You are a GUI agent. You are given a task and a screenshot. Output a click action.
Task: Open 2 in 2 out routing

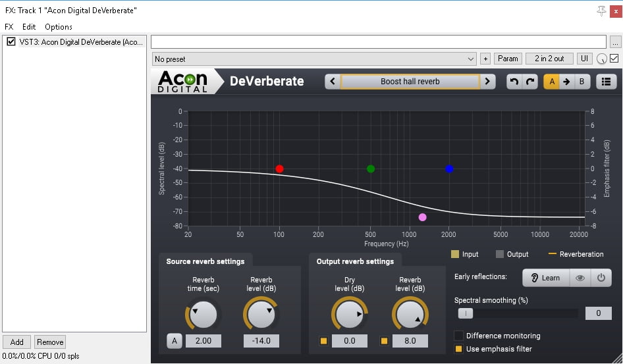tap(549, 59)
